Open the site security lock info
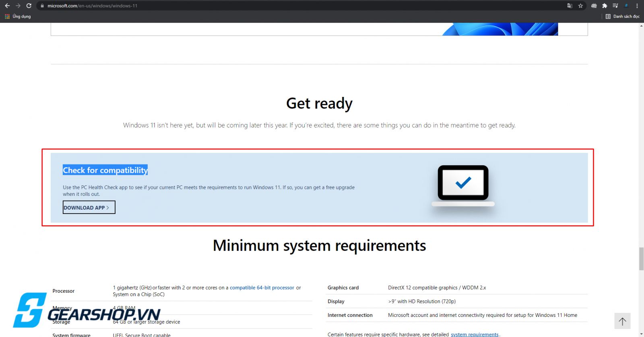 pos(42,6)
